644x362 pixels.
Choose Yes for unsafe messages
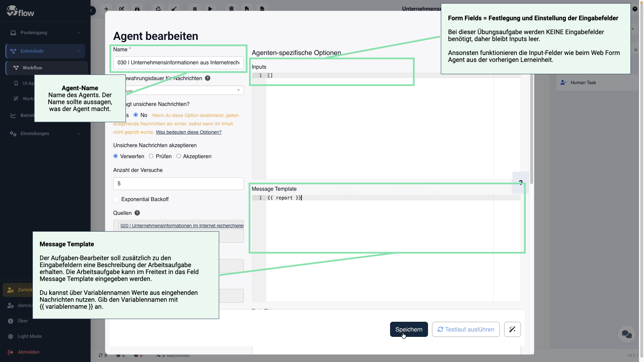click(117, 115)
